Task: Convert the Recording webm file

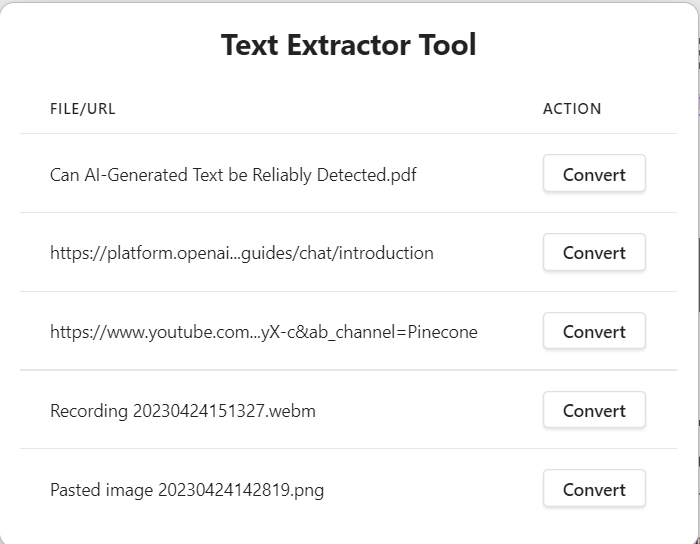Action: click(x=594, y=410)
